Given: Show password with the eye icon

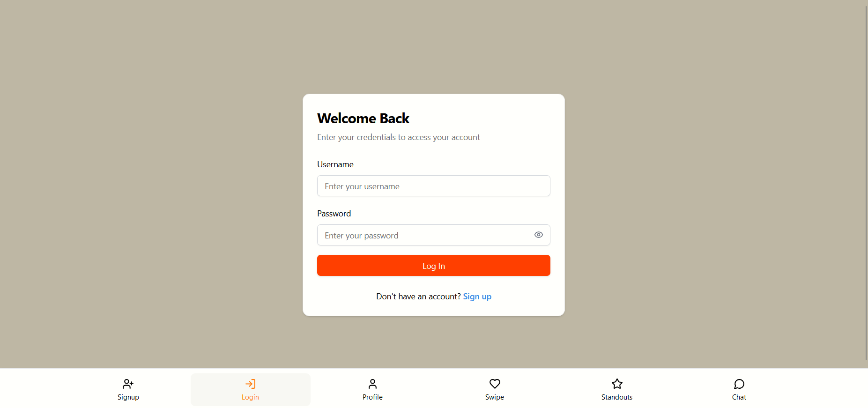Looking at the screenshot, I should [539, 235].
